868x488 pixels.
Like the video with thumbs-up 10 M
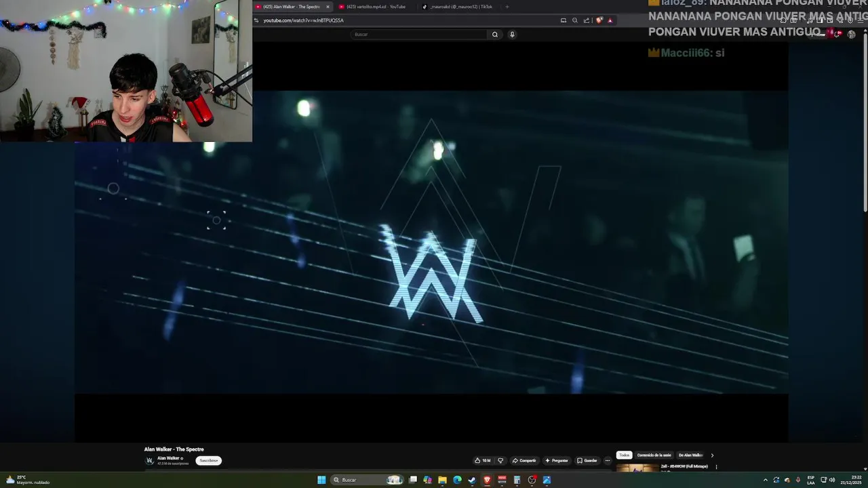(x=483, y=460)
